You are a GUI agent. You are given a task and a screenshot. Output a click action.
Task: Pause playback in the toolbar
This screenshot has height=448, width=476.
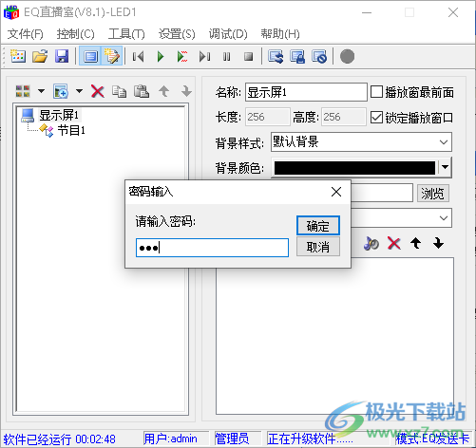click(226, 57)
